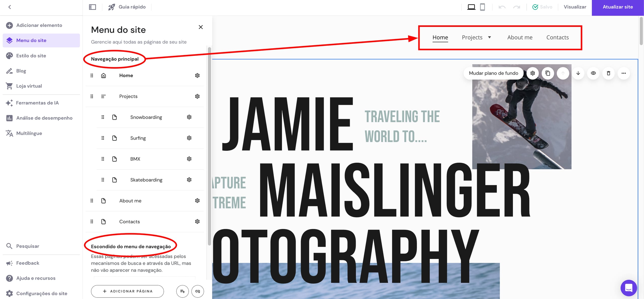Image resolution: width=644 pixels, height=299 pixels.
Task: Select Loja virtual in the sidebar
Action: point(29,86)
